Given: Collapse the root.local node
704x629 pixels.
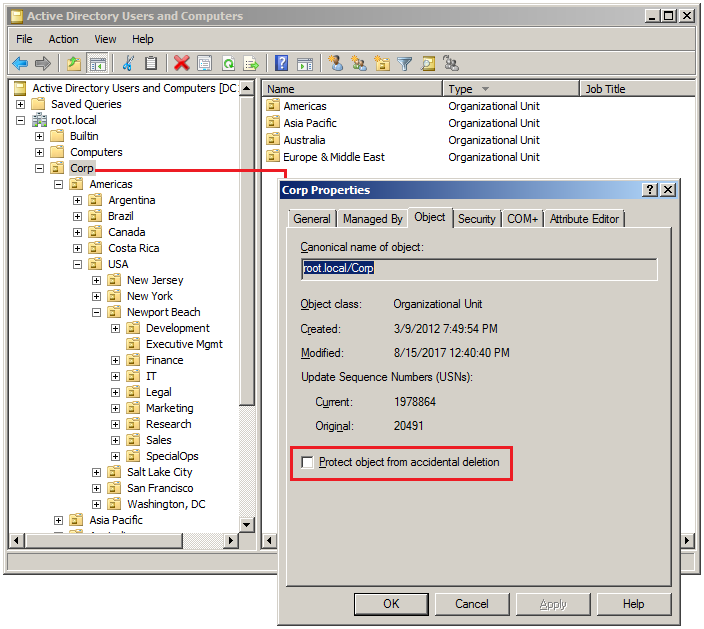Looking at the screenshot, I should (21, 120).
